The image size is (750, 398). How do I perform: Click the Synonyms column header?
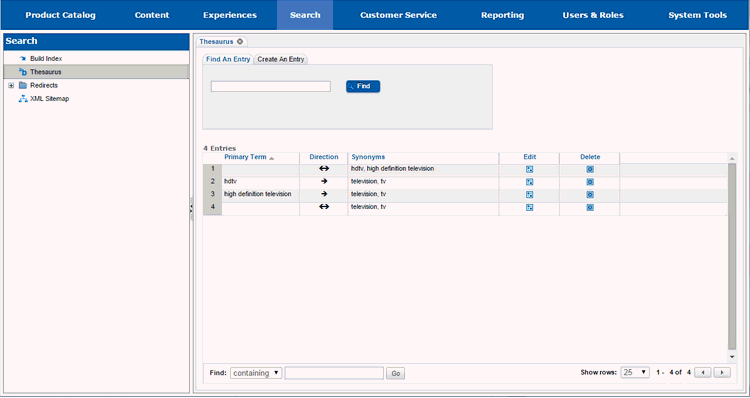368,157
